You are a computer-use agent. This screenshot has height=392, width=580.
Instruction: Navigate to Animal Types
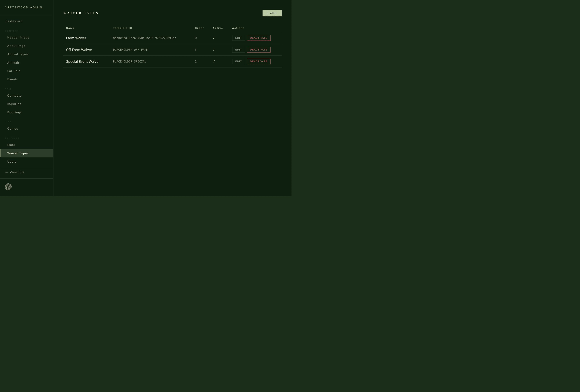coord(18,54)
